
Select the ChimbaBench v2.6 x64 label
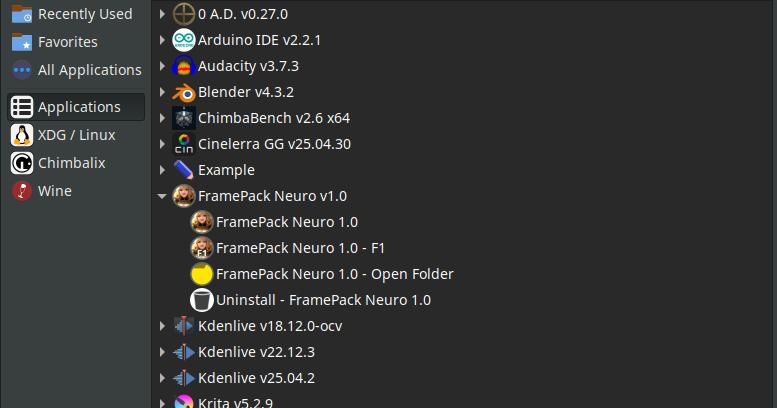tap(274, 118)
